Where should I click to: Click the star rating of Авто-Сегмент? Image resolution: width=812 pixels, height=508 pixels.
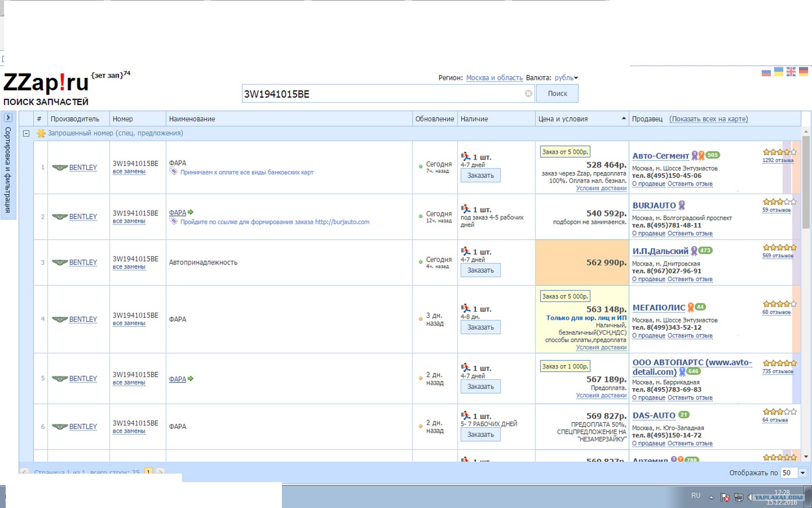tap(780, 152)
